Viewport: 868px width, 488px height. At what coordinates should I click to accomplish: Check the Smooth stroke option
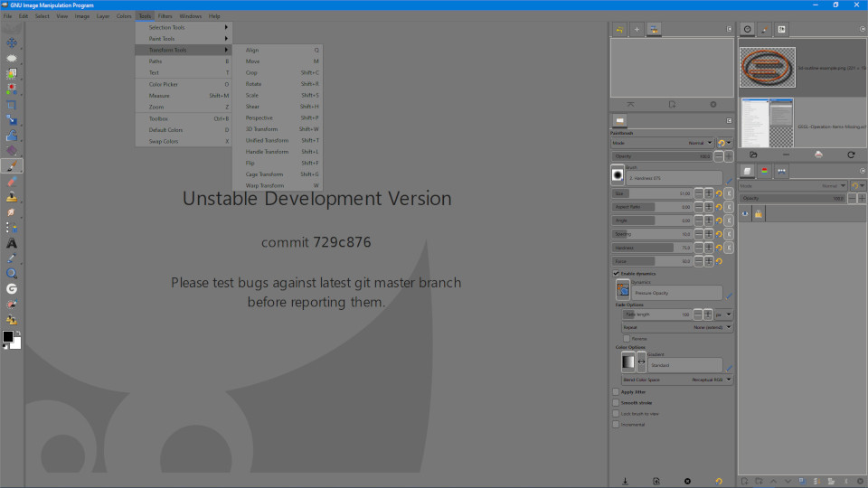[617, 403]
